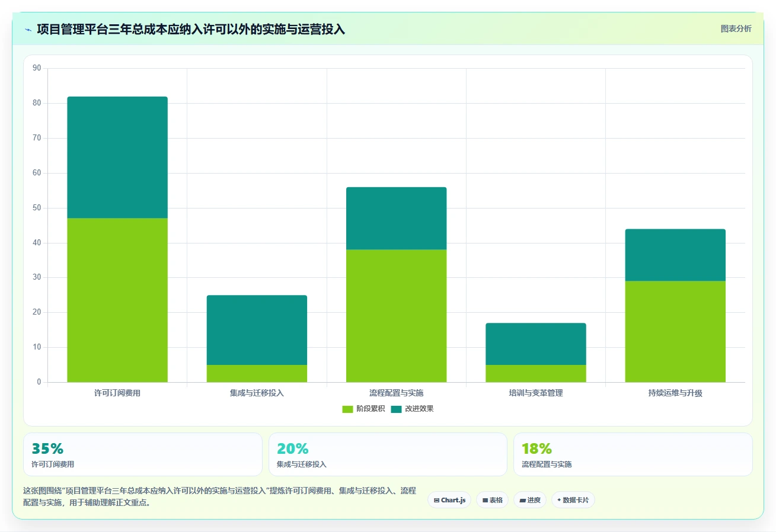
Task: Click the 阶段累积 legend label text
Action: coord(371,409)
